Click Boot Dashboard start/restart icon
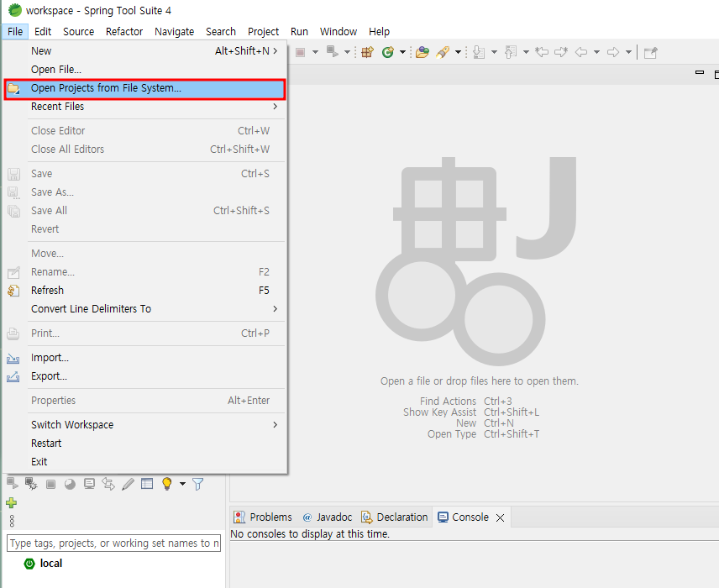This screenshot has width=719, height=588. [x=13, y=483]
